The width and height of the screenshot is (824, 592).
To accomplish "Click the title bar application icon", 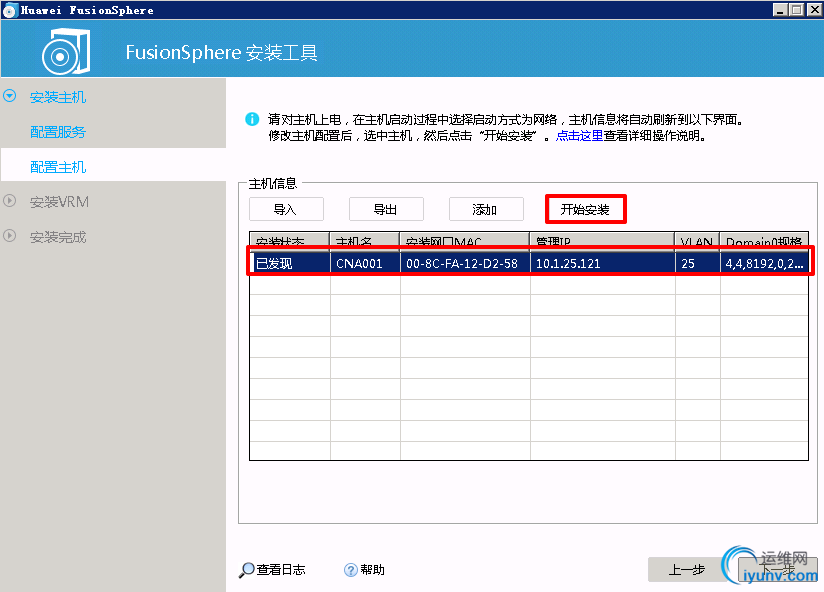I will (x=9, y=10).
